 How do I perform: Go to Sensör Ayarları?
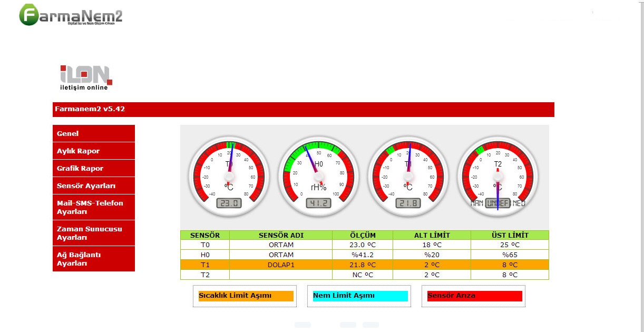coord(94,185)
